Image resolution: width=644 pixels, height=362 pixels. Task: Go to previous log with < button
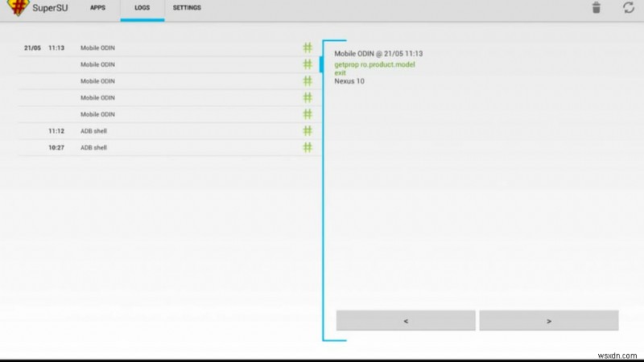[406, 320]
